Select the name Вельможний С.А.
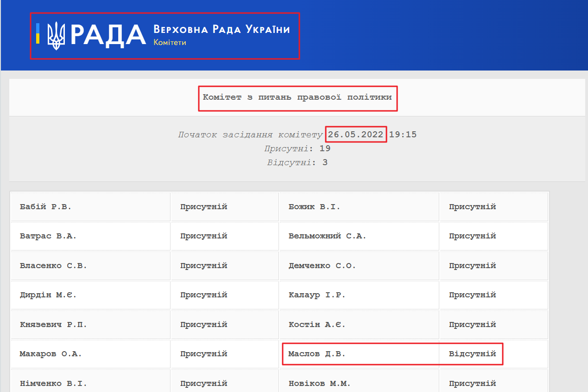 point(327,236)
